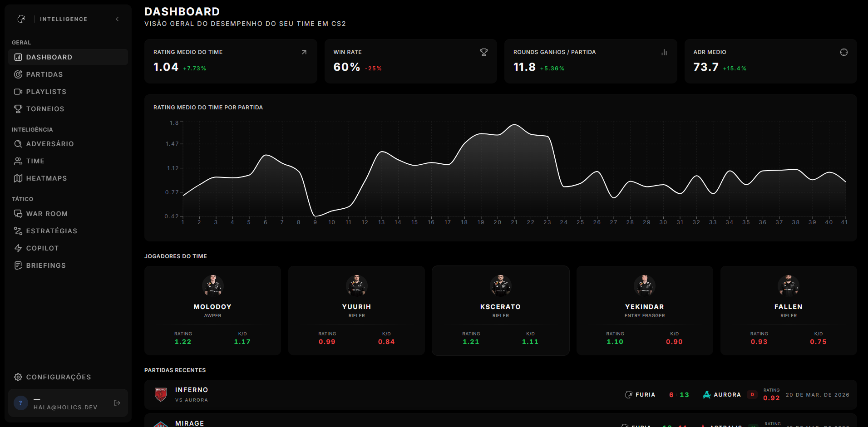The image size is (868, 427).
Task: Click the arrow icon on Rating Medio card
Action: tap(304, 52)
